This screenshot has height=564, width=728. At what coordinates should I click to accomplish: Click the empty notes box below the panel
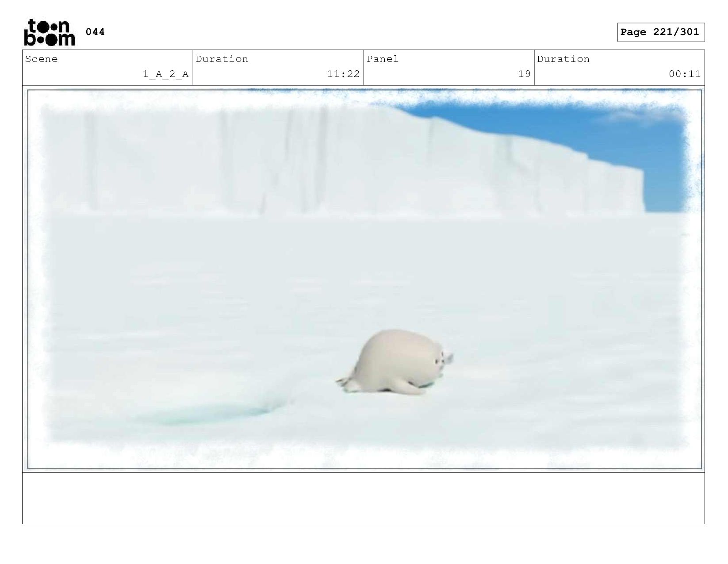(364, 498)
